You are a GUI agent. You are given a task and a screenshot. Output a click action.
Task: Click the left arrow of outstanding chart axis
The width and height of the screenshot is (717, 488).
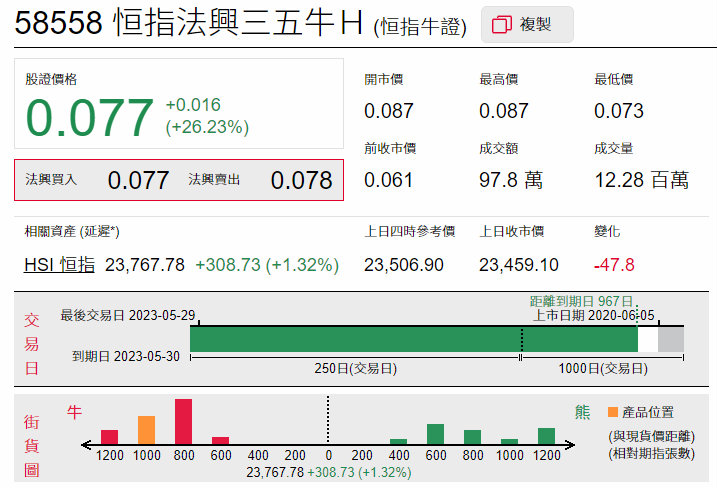(x=87, y=445)
